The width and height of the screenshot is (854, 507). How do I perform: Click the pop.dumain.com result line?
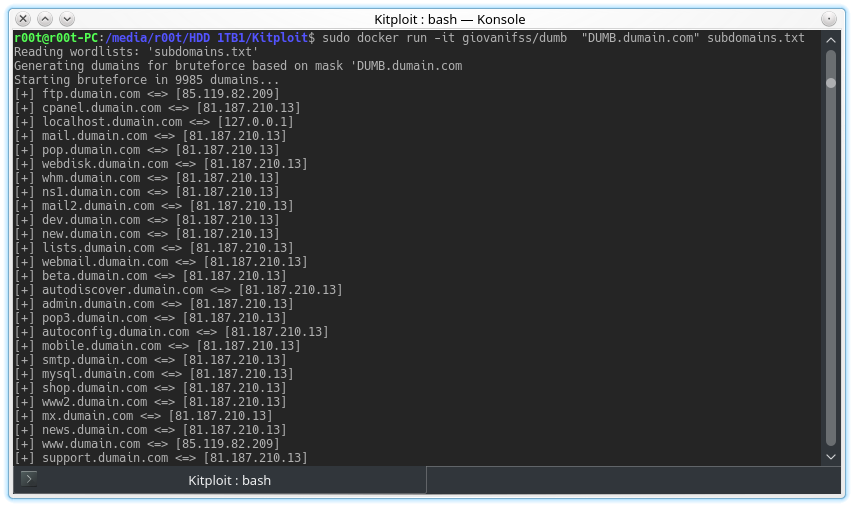click(147, 150)
